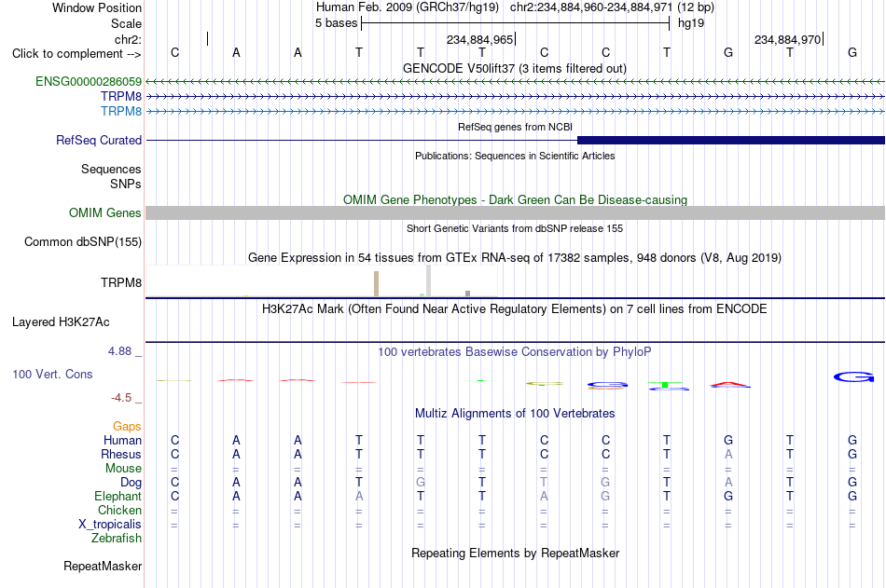Click the OMIM Gene Phenotypes title text

515,200
